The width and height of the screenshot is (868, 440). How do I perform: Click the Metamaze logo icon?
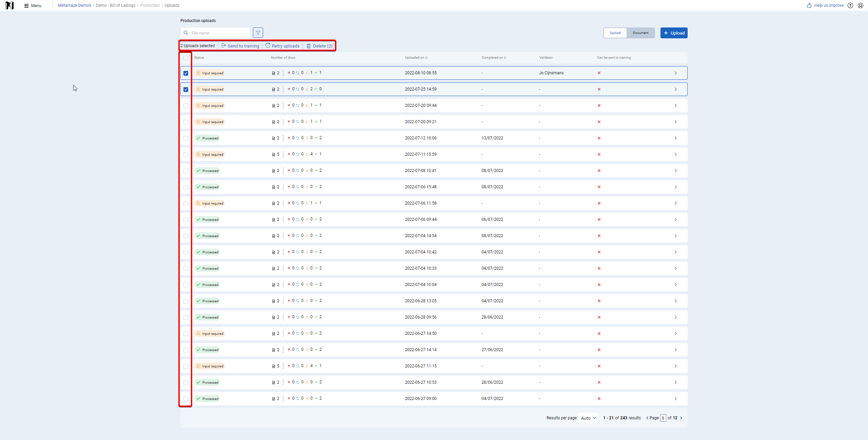point(9,5)
